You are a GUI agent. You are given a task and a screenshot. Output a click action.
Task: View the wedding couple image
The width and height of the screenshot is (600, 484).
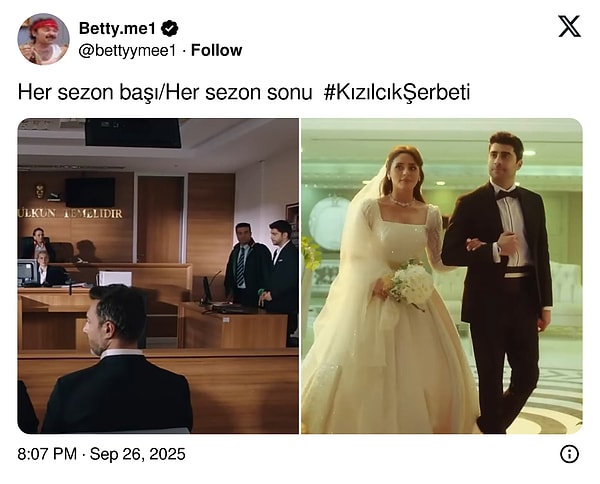click(442, 276)
